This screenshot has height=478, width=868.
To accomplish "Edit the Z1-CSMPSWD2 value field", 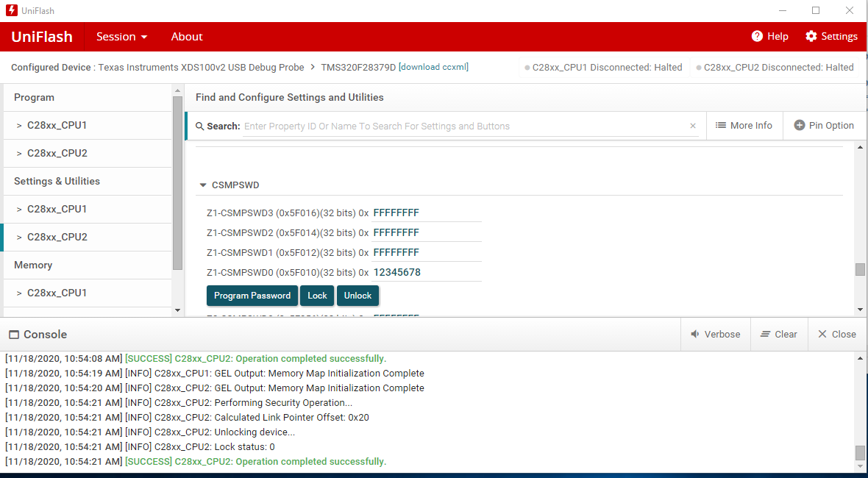I will tap(426, 232).
